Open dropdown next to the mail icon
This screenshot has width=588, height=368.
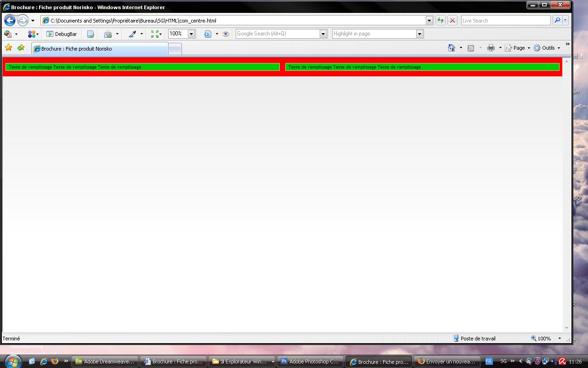coord(117,34)
